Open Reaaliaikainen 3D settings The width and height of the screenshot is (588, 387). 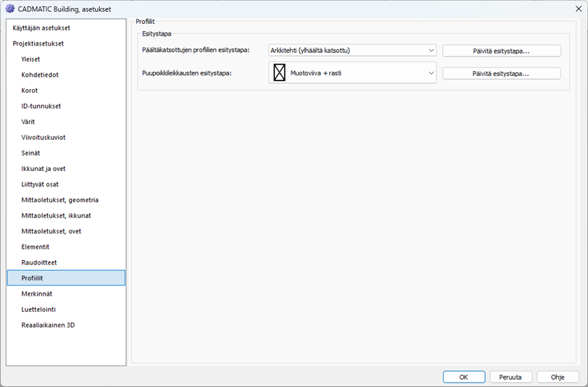click(48, 325)
